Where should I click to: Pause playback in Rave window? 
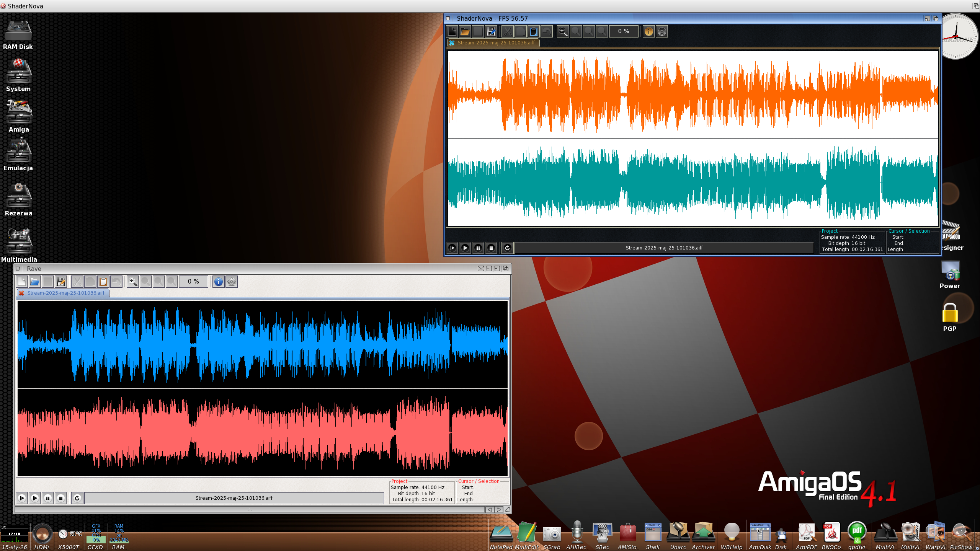coord(48,498)
